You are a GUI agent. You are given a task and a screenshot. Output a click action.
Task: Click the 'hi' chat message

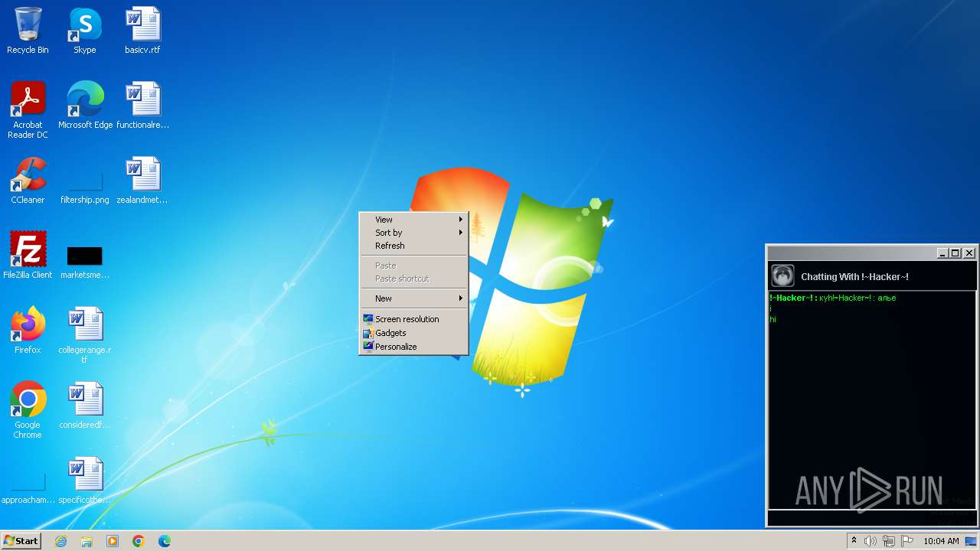click(773, 320)
